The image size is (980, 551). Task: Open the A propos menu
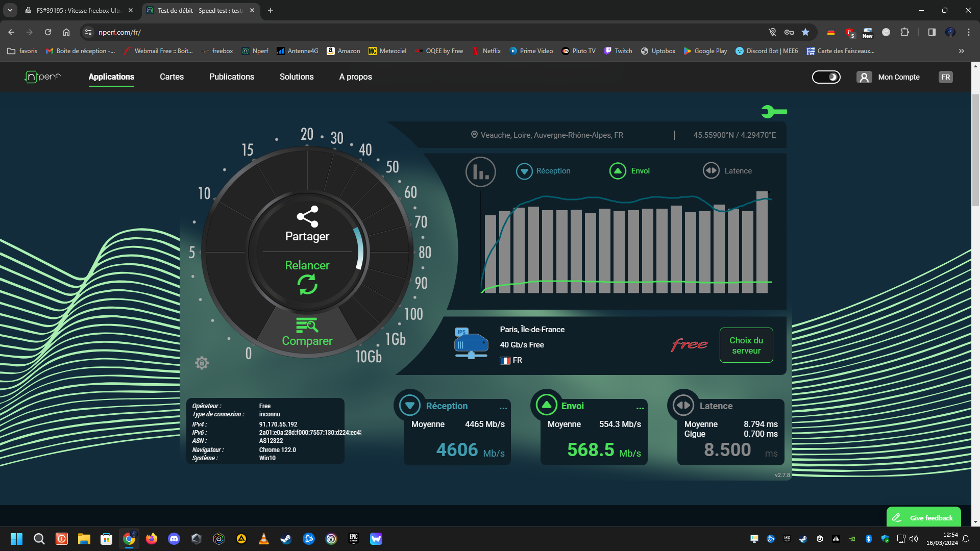[x=356, y=77]
